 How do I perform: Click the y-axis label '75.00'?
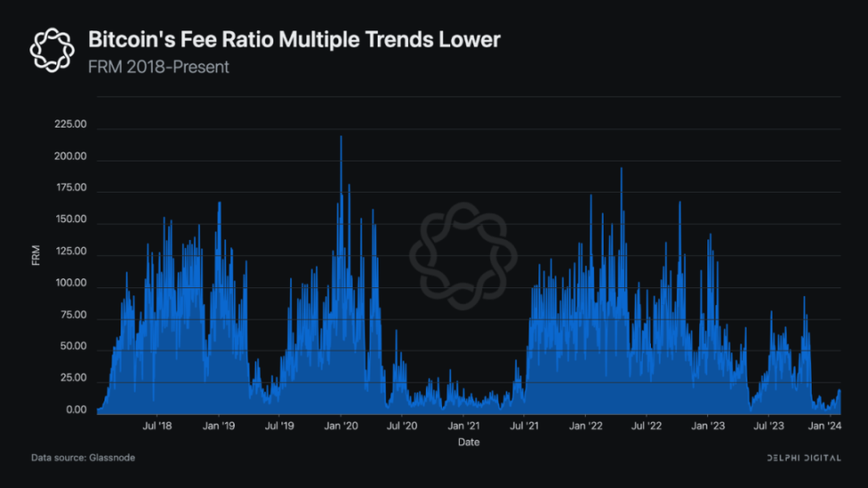(73, 316)
